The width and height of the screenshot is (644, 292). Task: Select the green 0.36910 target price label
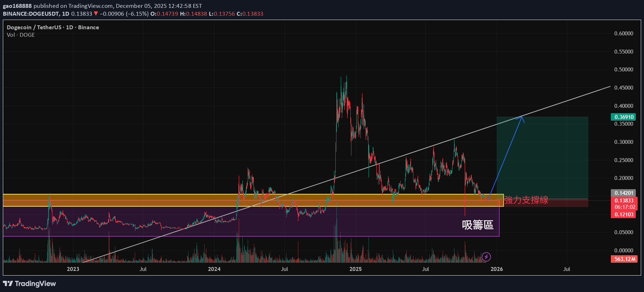pyautogui.click(x=623, y=117)
